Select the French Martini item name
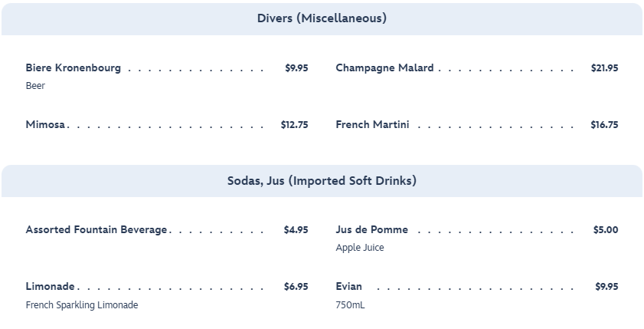This screenshot has width=644, height=329. pyautogui.click(x=372, y=125)
